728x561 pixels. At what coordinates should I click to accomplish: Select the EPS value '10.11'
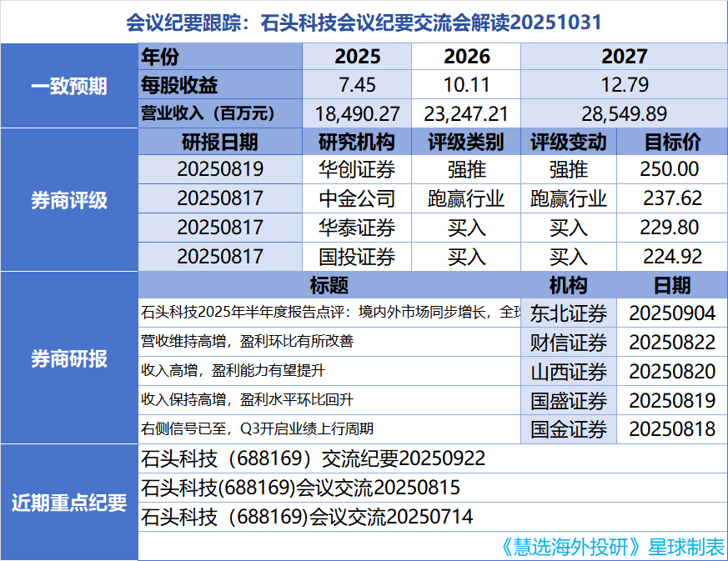(x=466, y=85)
